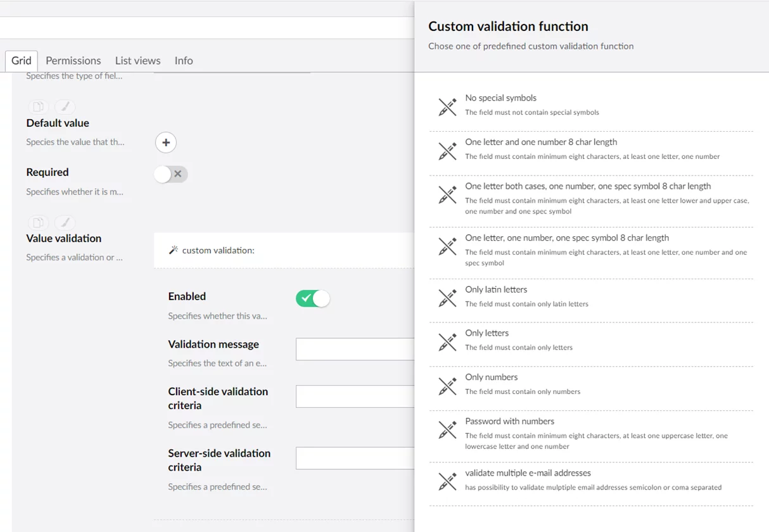Select the Grid tab
This screenshot has width=769, height=532.
(x=22, y=61)
